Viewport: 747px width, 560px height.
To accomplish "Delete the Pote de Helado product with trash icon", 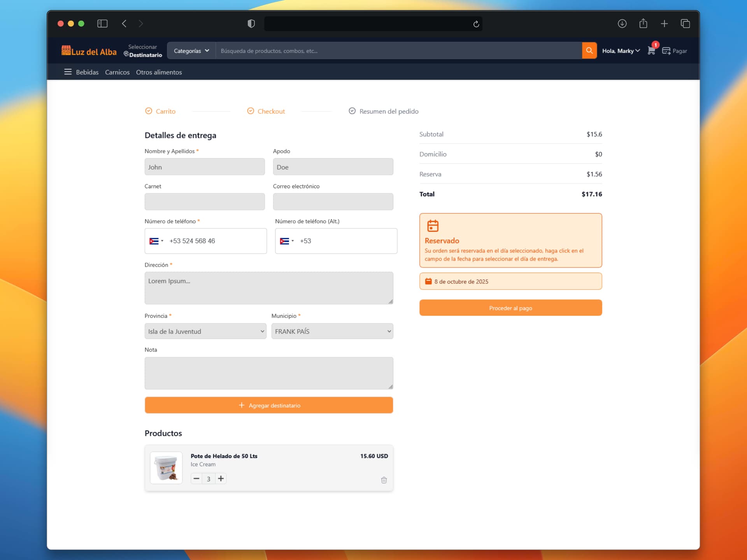I will click(x=384, y=480).
